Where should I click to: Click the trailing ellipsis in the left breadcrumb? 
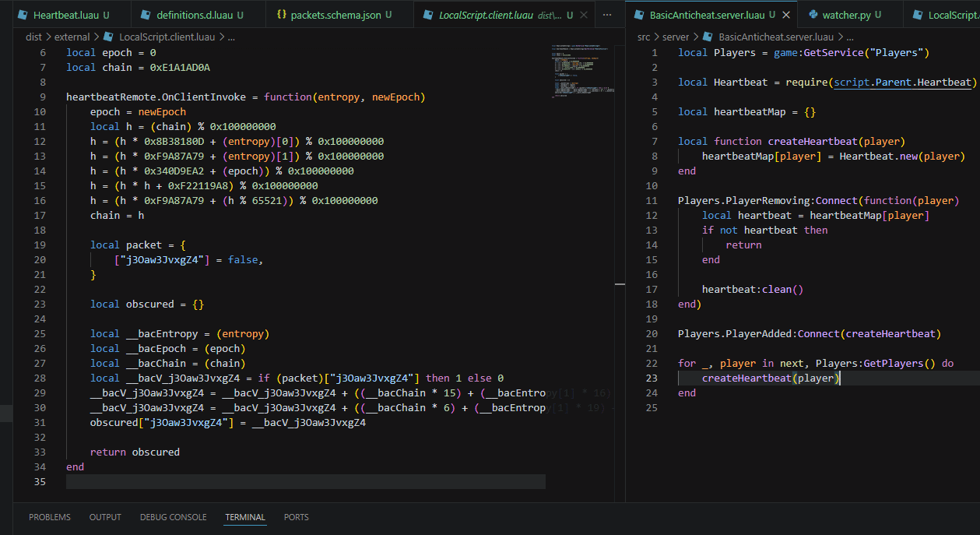231,37
